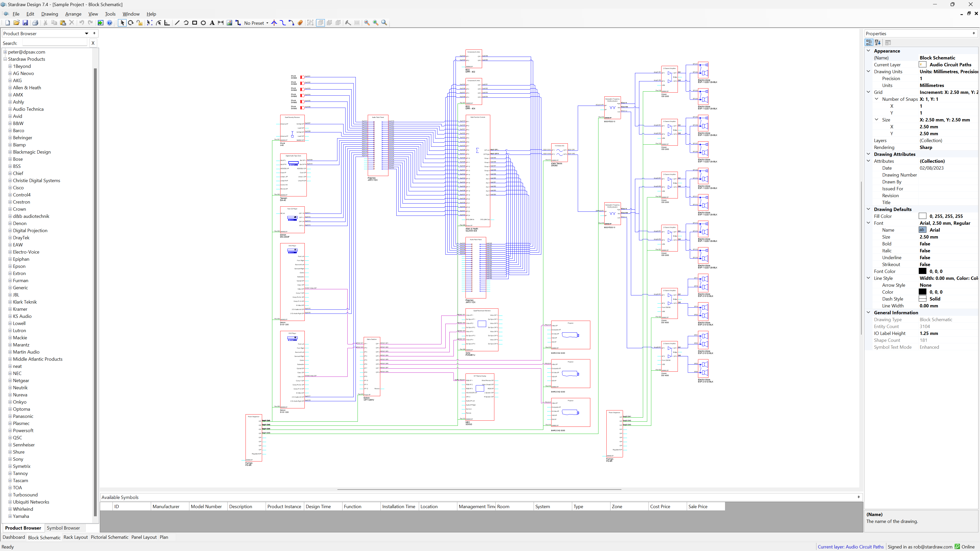
Task: Toggle pin on Product Browser panel
Action: 94,33
